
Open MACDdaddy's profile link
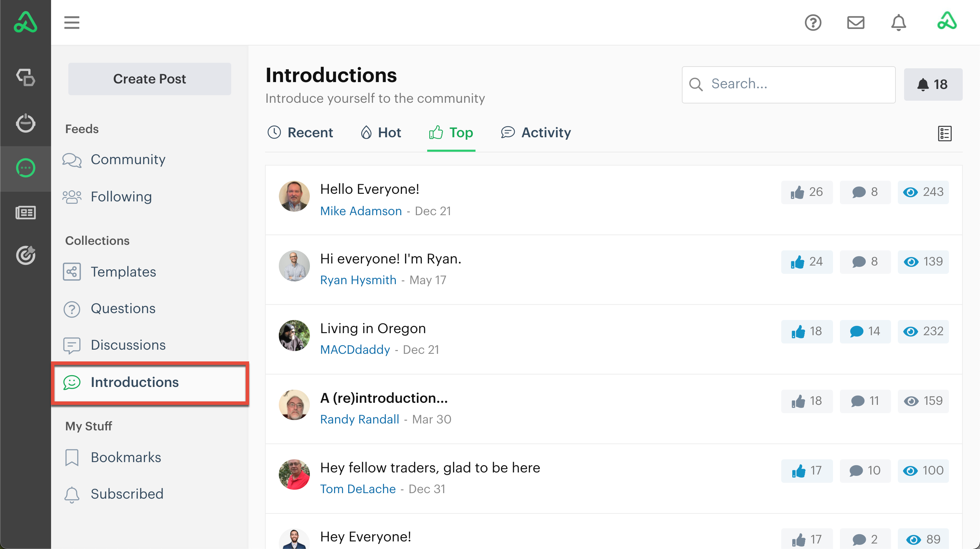355,350
